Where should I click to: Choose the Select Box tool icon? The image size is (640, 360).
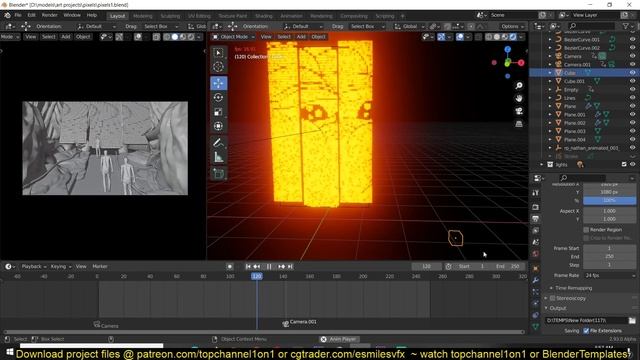218,53
